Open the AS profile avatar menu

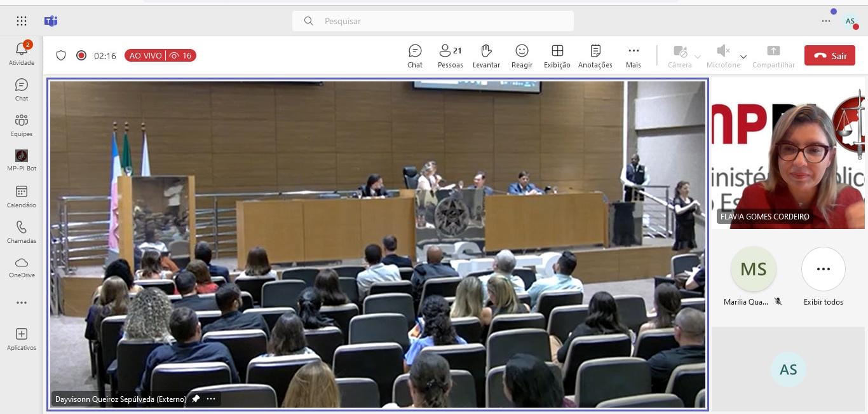tap(850, 21)
